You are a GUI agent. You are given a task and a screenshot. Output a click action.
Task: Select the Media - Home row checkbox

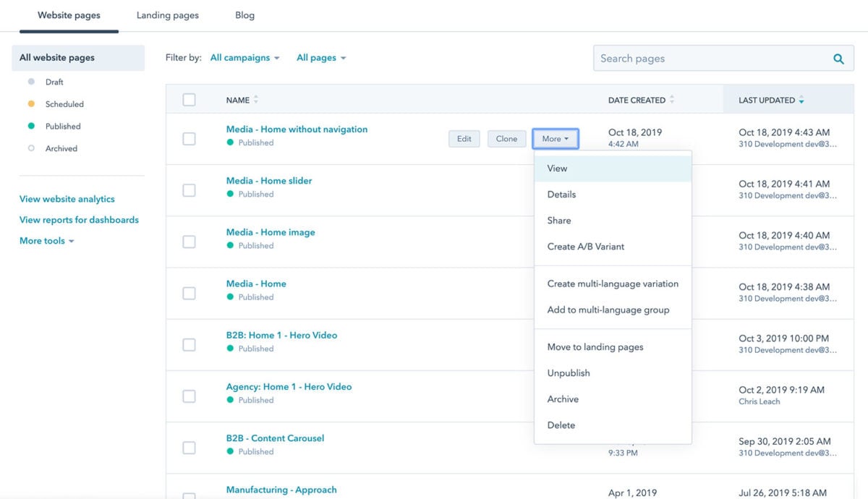(189, 293)
